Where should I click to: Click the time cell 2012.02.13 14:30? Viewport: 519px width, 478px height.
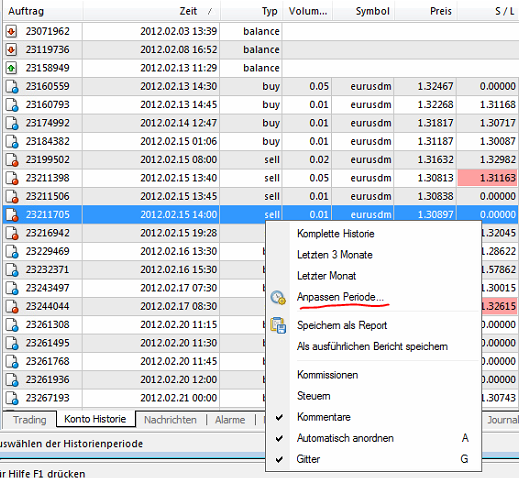(x=179, y=87)
